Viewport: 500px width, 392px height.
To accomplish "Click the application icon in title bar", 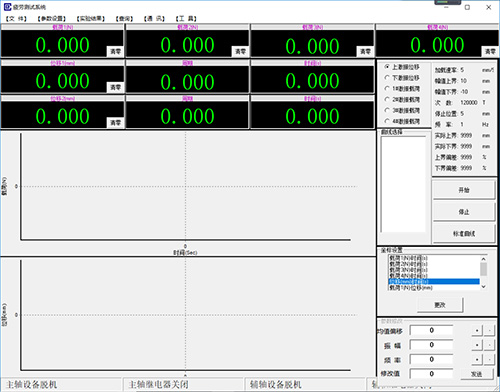I will [x=7, y=7].
